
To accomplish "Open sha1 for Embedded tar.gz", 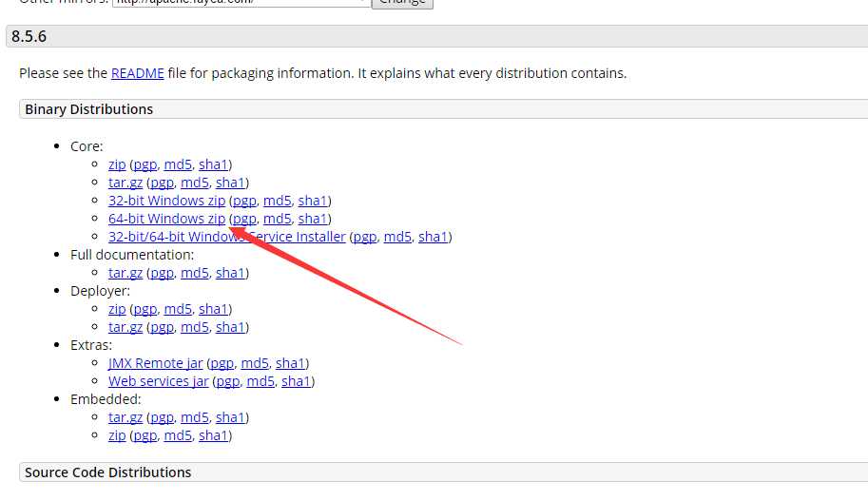I will pyautogui.click(x=230, y=417).
